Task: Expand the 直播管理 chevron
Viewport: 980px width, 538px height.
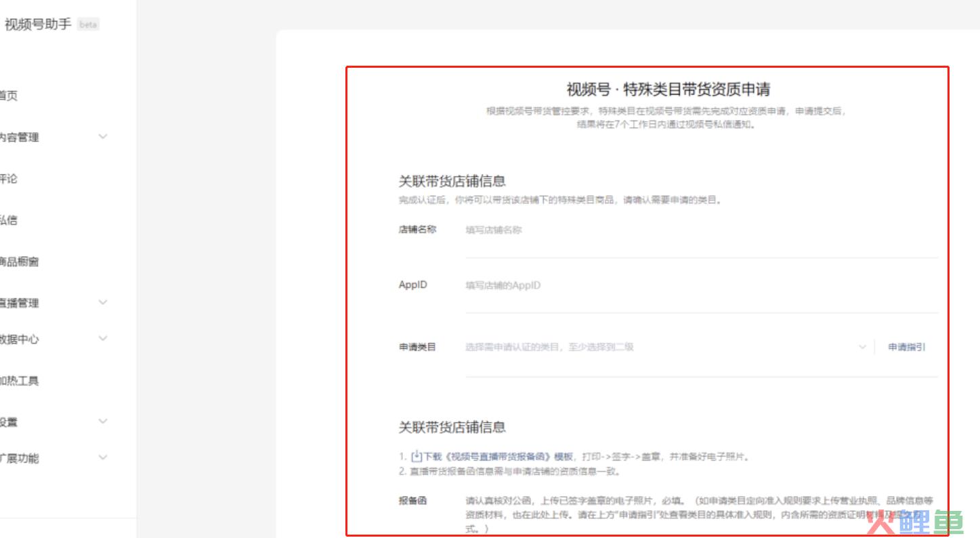Action: (103, 302)
